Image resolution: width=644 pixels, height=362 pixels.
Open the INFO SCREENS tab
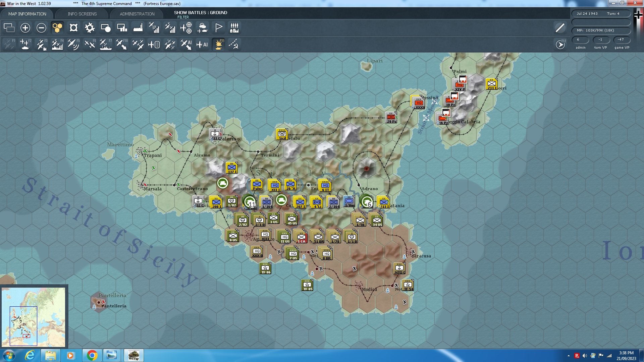[82, 14]
